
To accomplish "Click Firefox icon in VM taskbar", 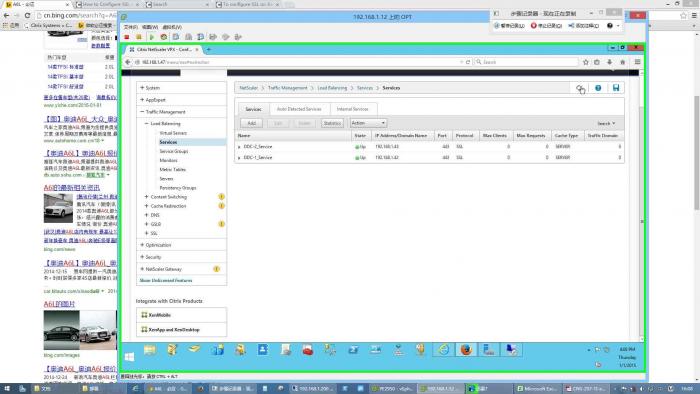I will coord(466,350).
